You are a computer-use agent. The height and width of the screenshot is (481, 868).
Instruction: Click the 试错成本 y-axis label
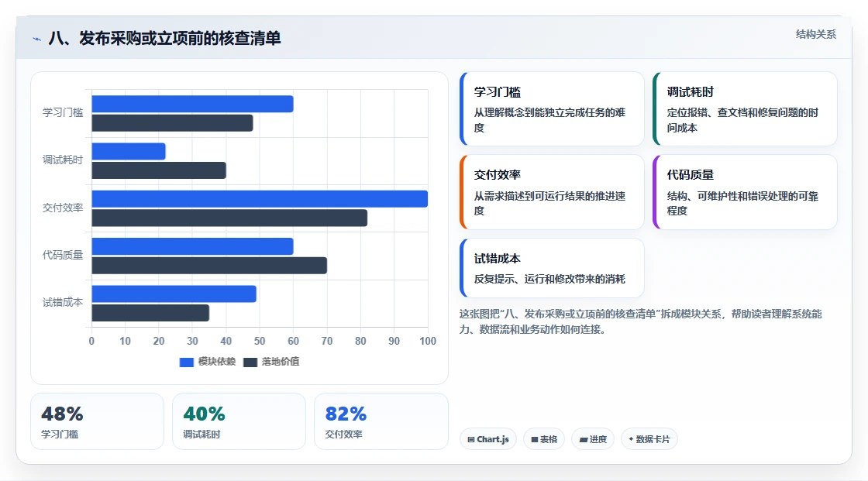coord(63,302)
